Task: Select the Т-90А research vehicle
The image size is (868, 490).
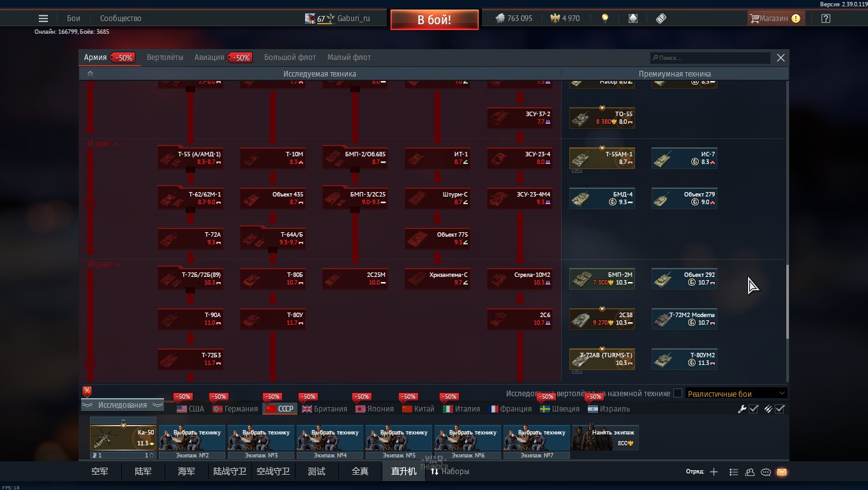Action: pos(190,319)
